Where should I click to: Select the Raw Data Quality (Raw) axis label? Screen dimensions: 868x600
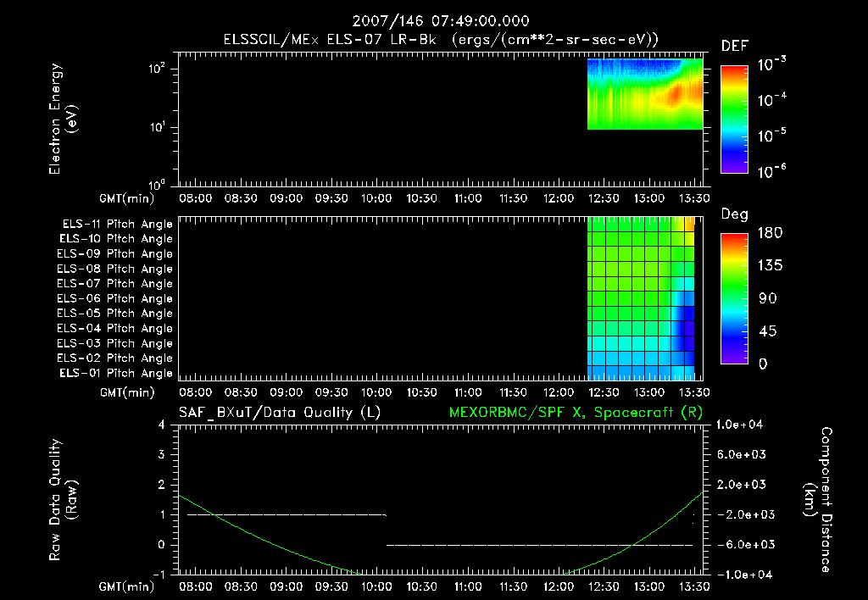pos(63,500)
